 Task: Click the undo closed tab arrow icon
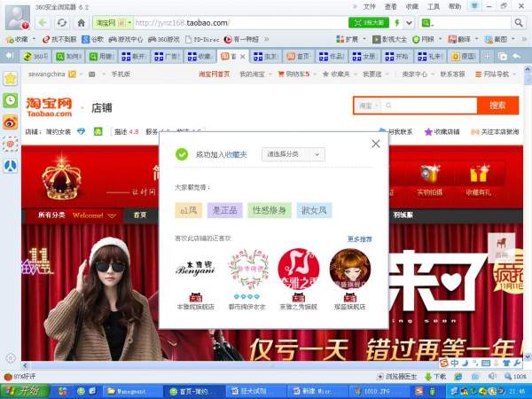[516, 56]
